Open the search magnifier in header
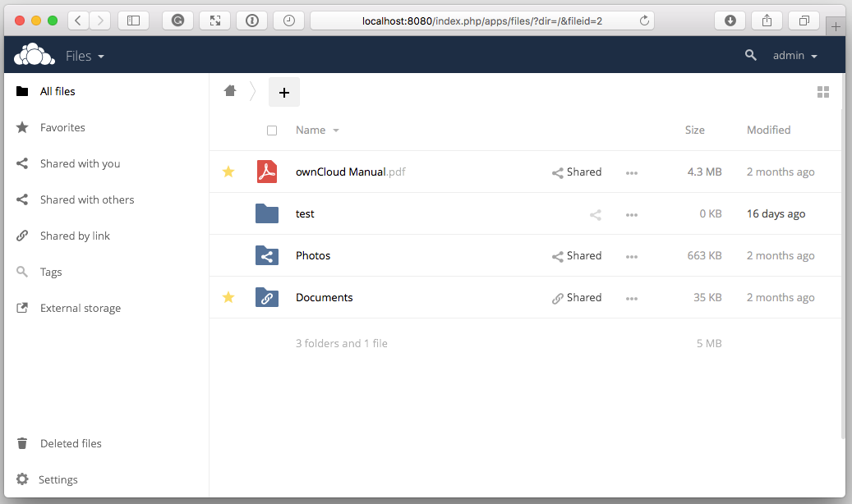852x504 pixels. point(750,55)
